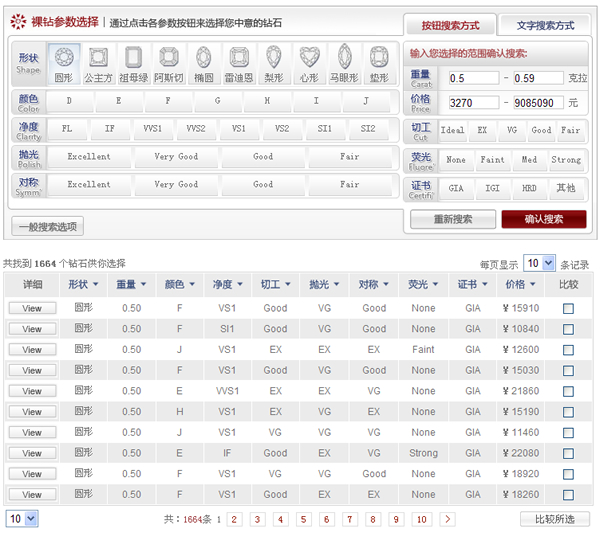Select the heart (心形) shape
The width and height of the screenshot is (600, 533).
click(309, 64)
